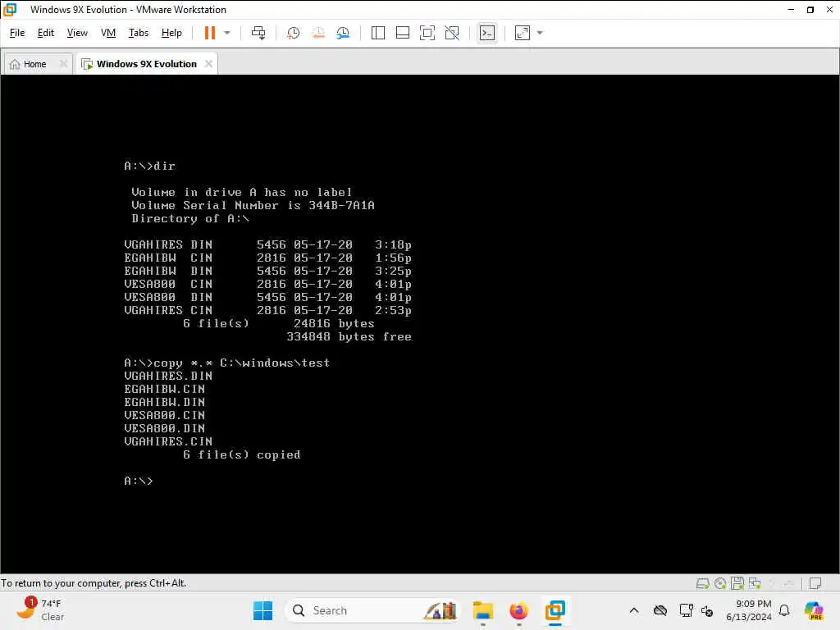This screenshot has width=840, height=630.
Task: Open the power options dropdown arrow
Action: 227,33
